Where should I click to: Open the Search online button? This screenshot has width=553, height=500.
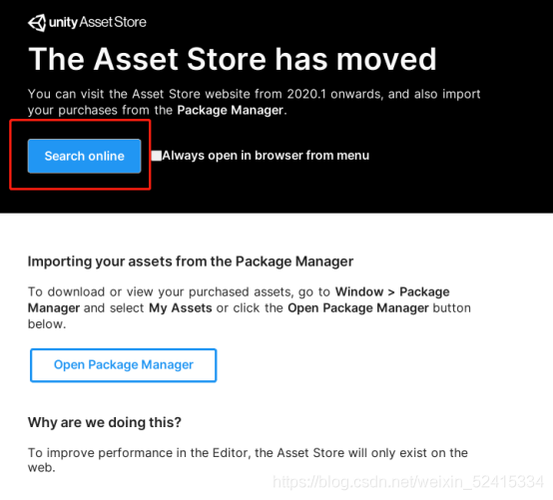click(84, 156)
